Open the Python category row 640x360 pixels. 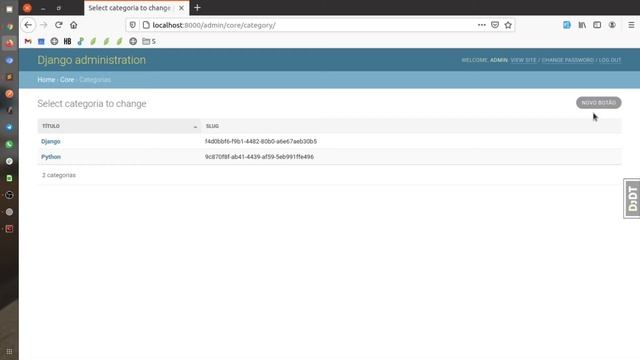pos(51,157)
